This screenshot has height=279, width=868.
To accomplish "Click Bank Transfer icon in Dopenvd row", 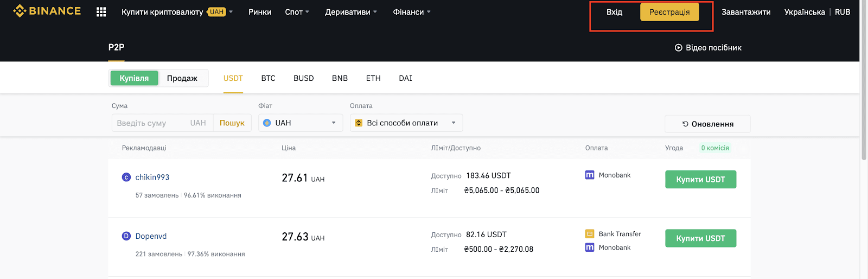I will point(590,234).
